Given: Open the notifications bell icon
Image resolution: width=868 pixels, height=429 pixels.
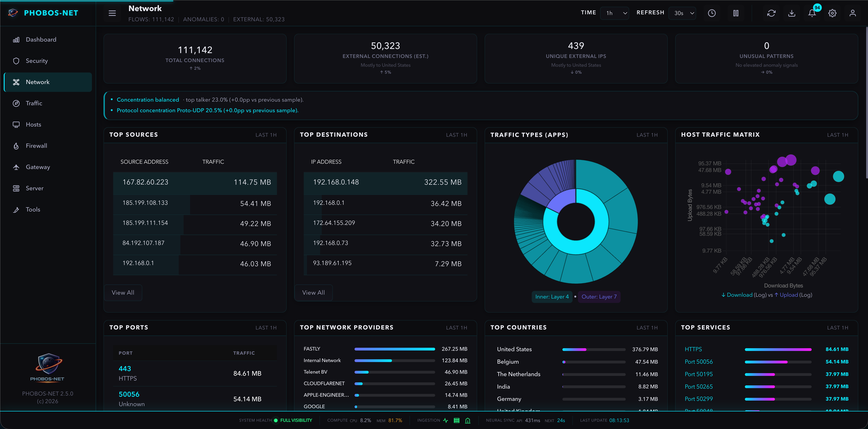Looking at the screenshot, I should [x=812, y=13].
